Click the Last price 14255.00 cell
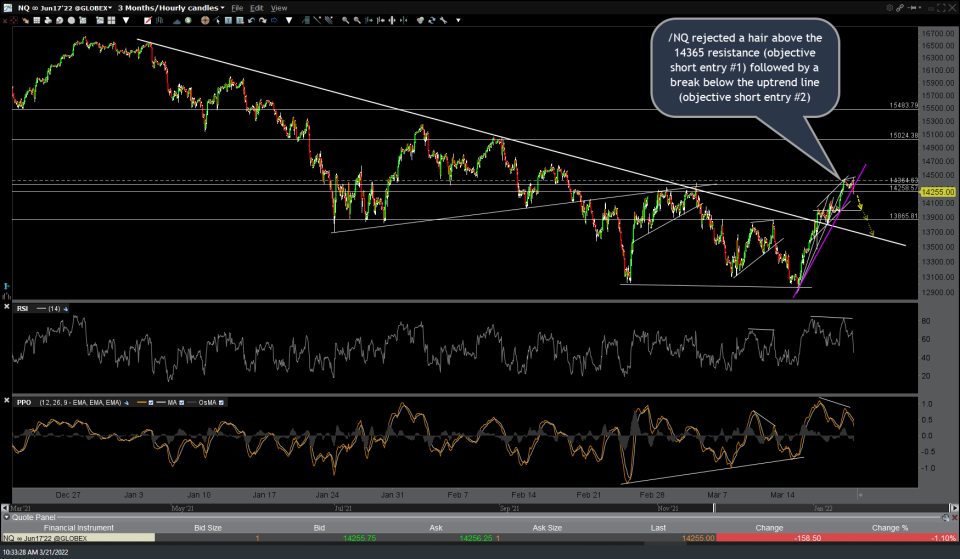The image size is (960, 559). pos(698,538)
